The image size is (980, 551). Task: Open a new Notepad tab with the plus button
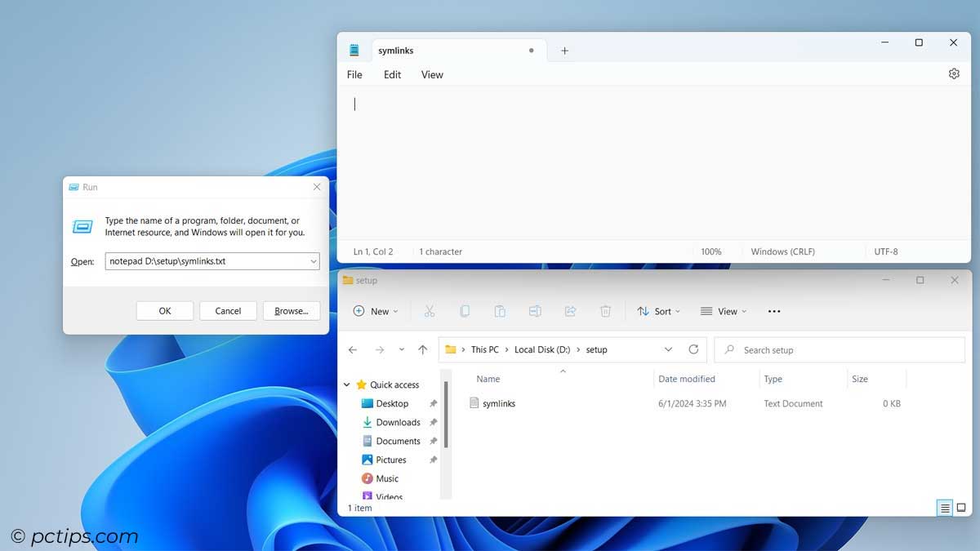[563, 51]
